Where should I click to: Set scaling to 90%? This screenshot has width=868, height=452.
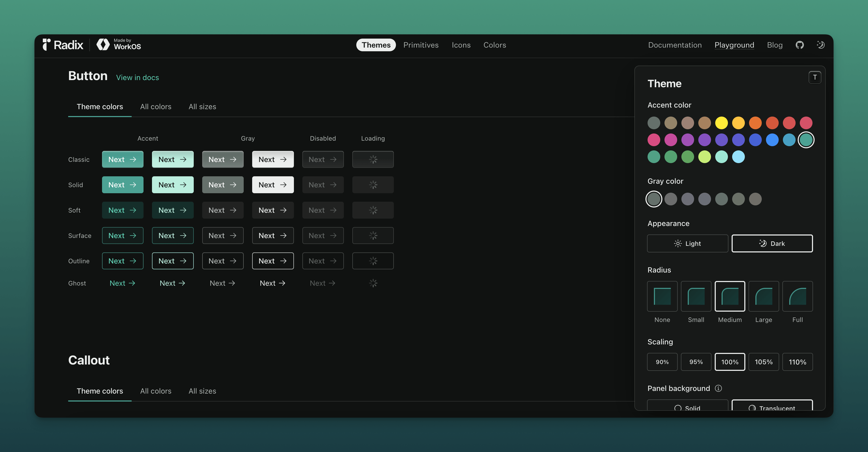[662, 362]
